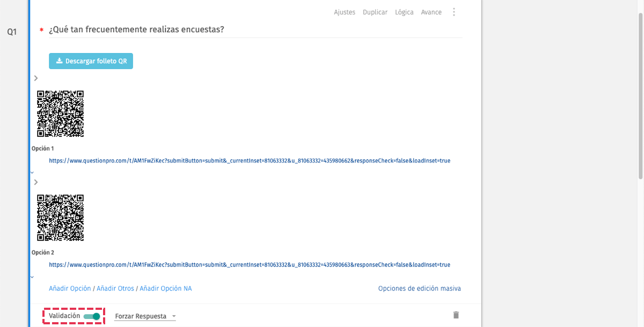Collapse the small arrow below Opción 1 link
This screenshot has height=327, width=644.
(32, 172)
